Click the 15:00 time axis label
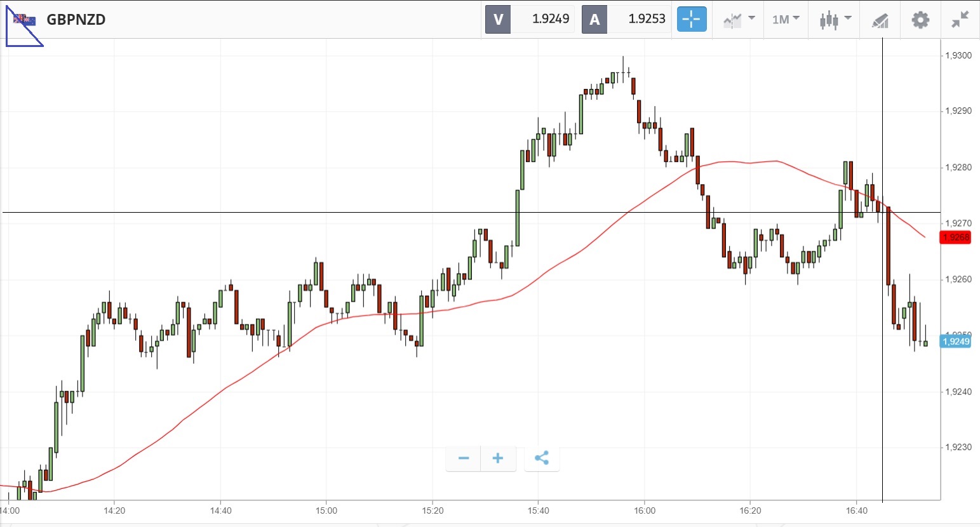The height and width of the screenshot is (527, 980). 326,510
